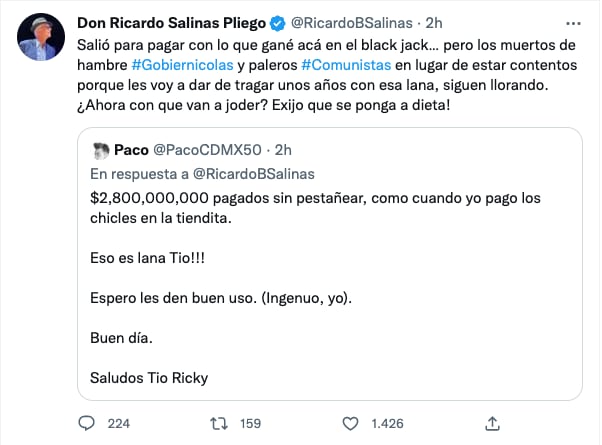
Task: Click the 224 replies count
Action: tap(119, 423)
